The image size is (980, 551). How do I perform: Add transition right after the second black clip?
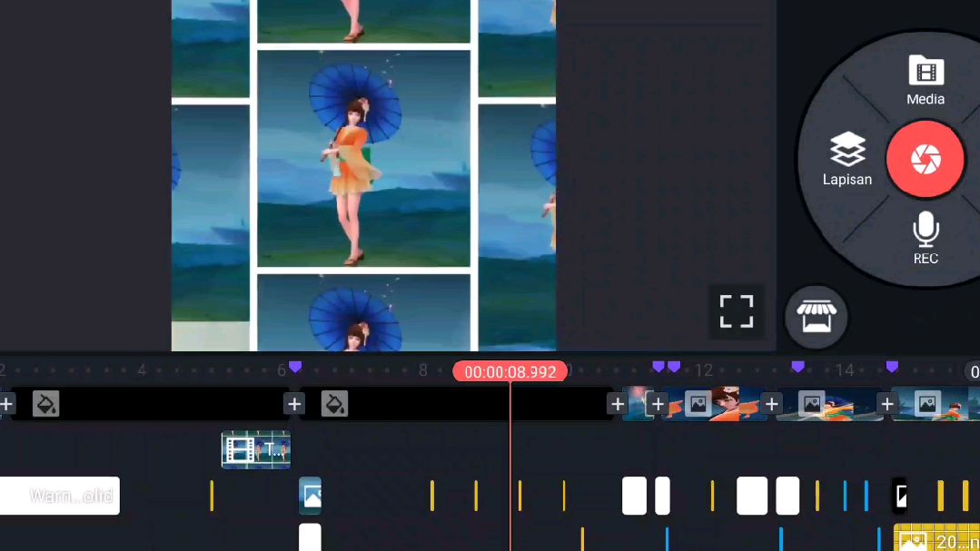click(617, 404)
